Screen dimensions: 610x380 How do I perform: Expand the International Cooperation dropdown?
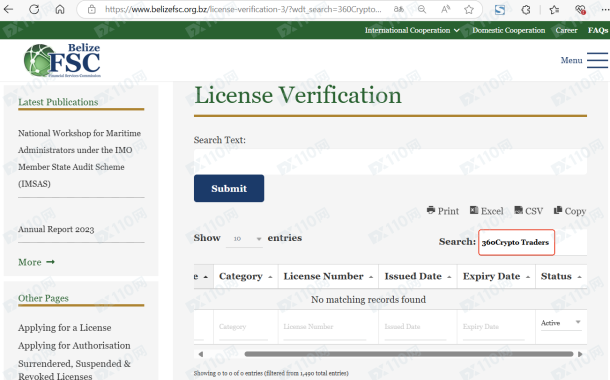(412, 30)
